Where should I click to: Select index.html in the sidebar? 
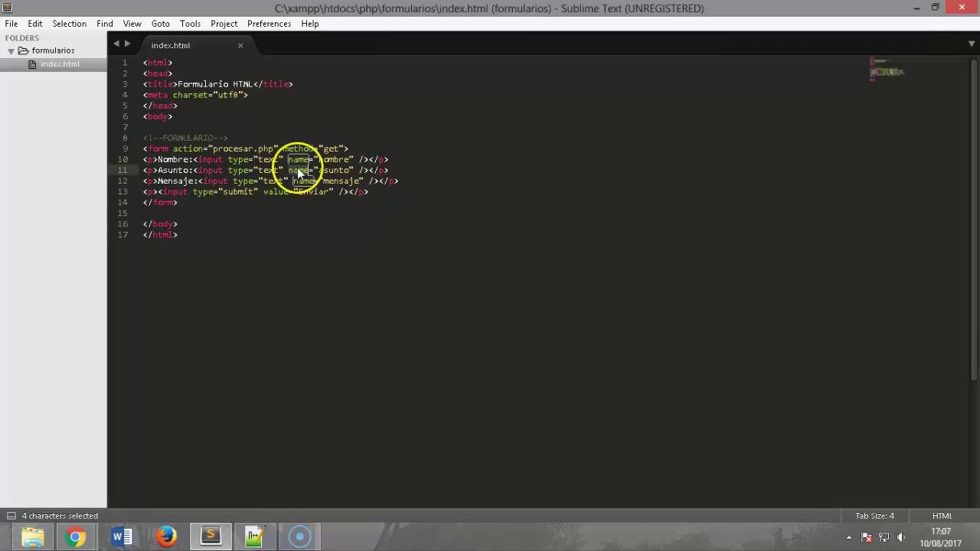tap(60, 64)
